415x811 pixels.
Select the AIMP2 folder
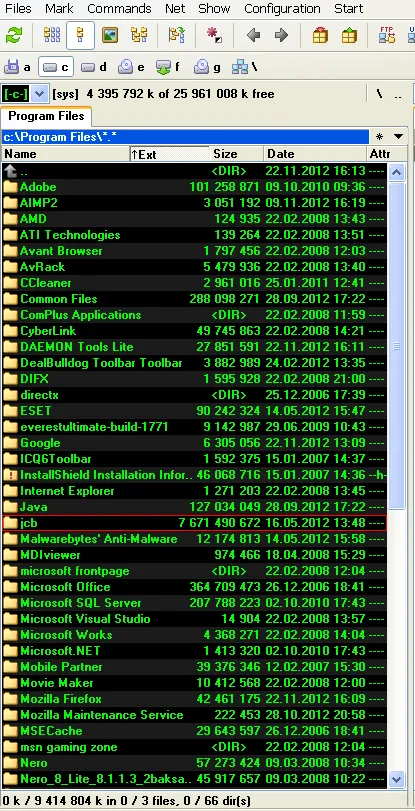[x=194, y=203]
